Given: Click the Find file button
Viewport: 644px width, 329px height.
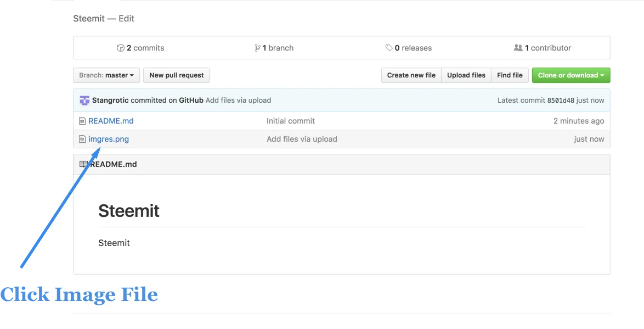Looking at the screenshot, I should [x=510, y=75].
